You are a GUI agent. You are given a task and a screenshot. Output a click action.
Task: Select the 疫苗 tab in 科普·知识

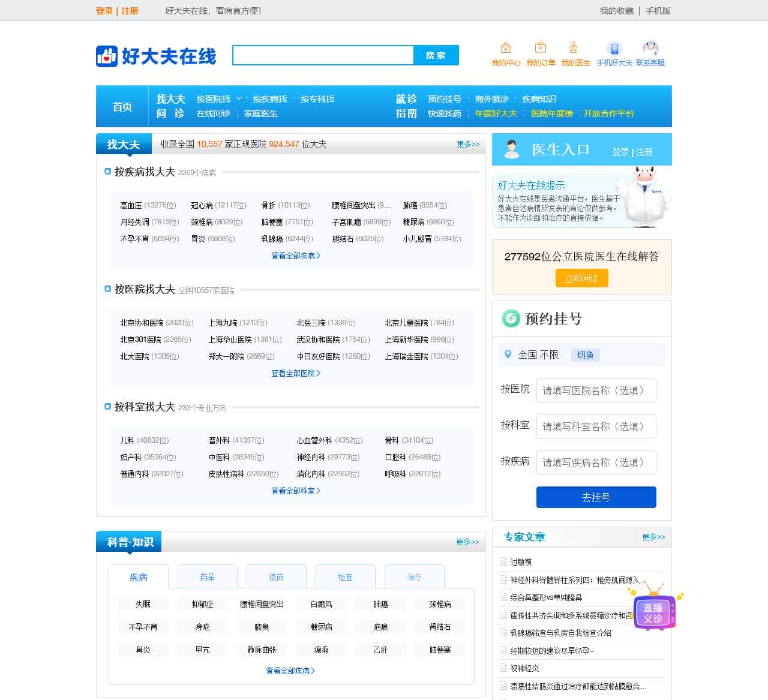[276, 576]
